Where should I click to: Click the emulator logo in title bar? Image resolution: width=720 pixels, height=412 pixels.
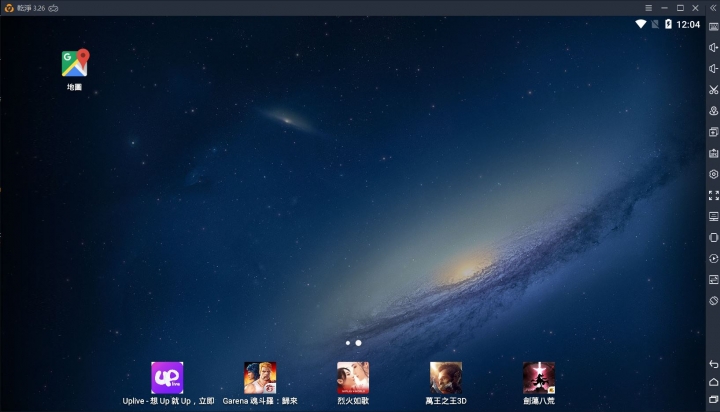(9, 8)
